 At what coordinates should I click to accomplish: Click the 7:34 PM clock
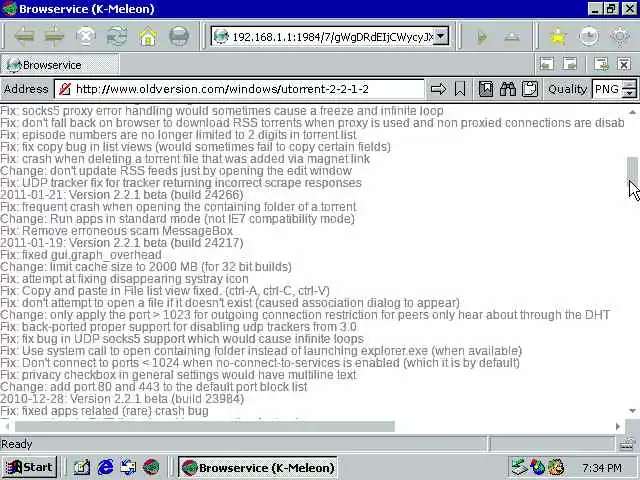[x=602, y=468]
